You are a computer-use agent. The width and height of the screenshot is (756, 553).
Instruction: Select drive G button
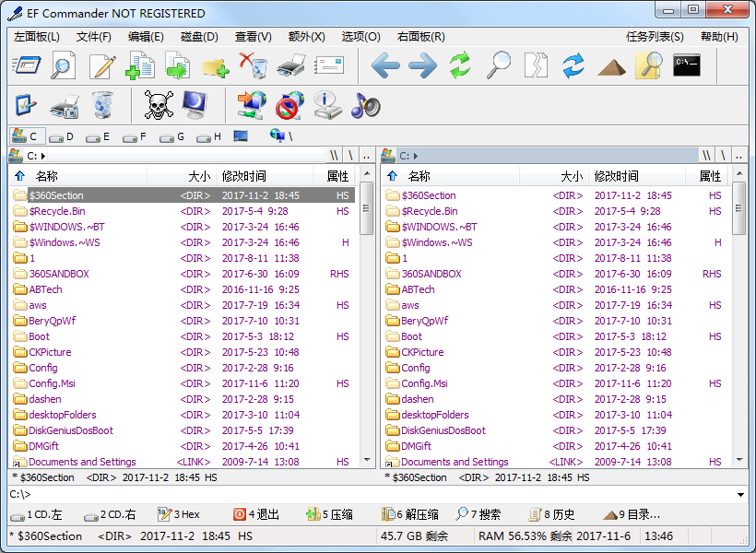click(172, 137)
